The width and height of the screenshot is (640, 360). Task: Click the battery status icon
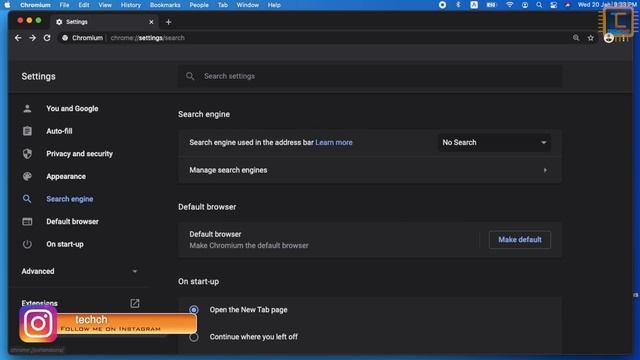coord(491,5)
